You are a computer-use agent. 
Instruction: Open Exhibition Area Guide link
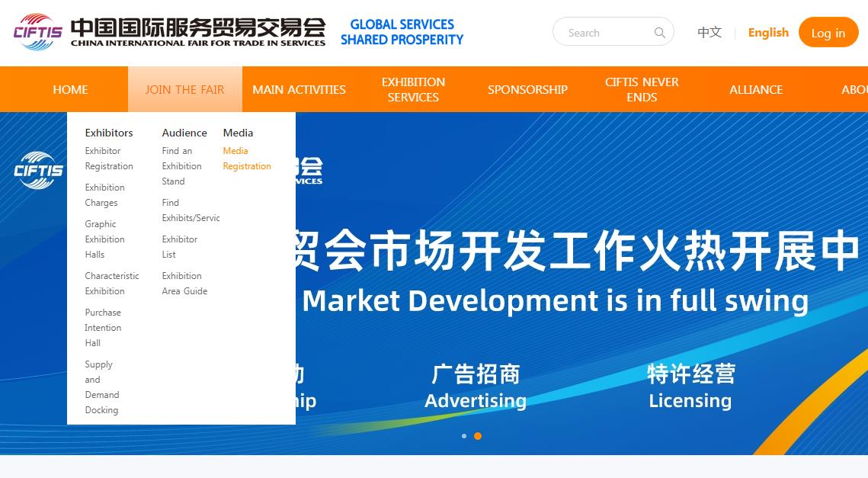(184, 284)
